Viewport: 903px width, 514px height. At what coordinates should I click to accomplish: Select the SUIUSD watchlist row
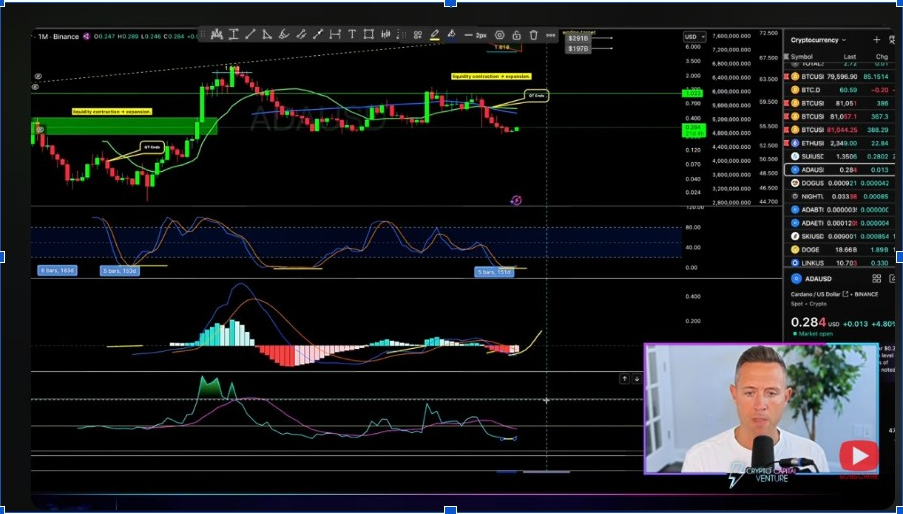tap(841, 157)
